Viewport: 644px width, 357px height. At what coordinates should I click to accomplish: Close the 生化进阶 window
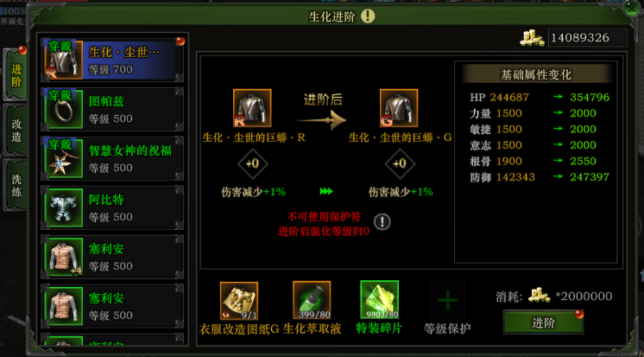pyautogui.click(x=632, y=9)
